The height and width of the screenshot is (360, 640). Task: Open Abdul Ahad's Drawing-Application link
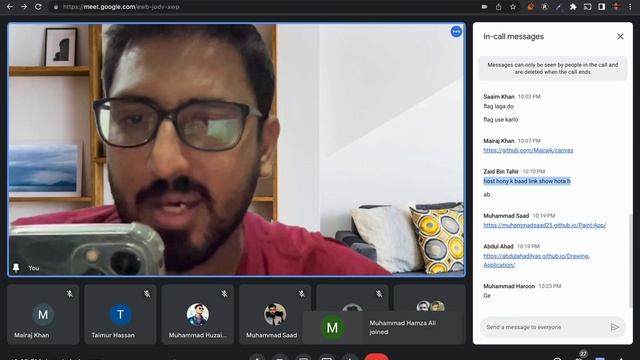point(536,260)
